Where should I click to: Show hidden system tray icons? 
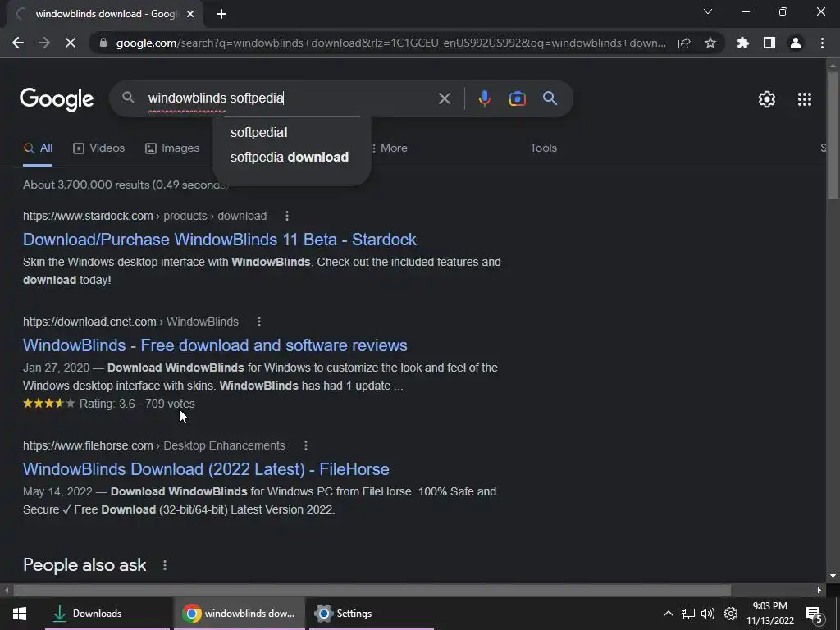click(x=669, y=614)
